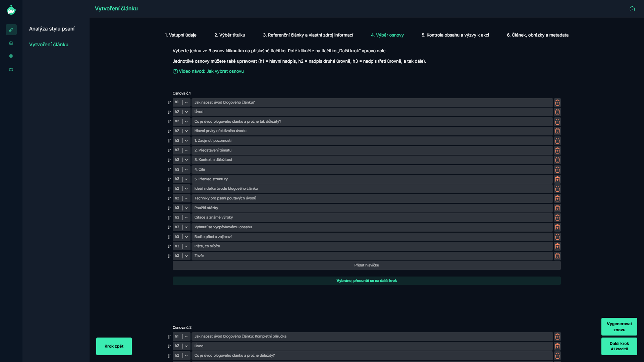Screen dimensions: 644x362
Task: Go to step '6. Článek, obrázky a metadata'
Action: click(x=537, y=35)
